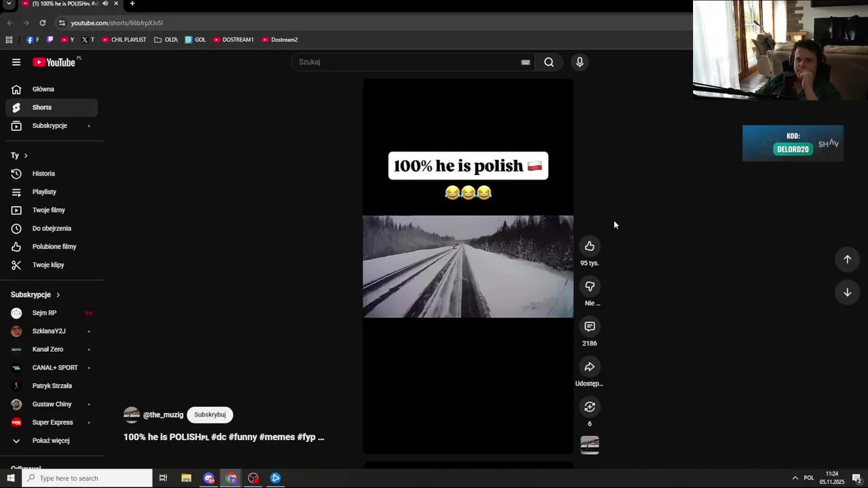Open Polubione filmy liked videos
Image resolution: width=868 pixels, height=488 pixels.
[x=52, y=247]
